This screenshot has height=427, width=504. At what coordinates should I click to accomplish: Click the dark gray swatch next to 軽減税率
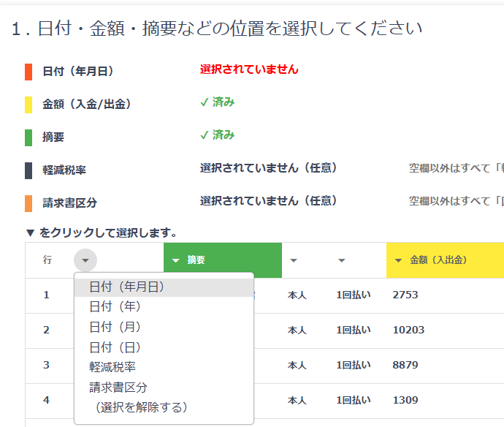pyautogui.click(x=28, y=170)
